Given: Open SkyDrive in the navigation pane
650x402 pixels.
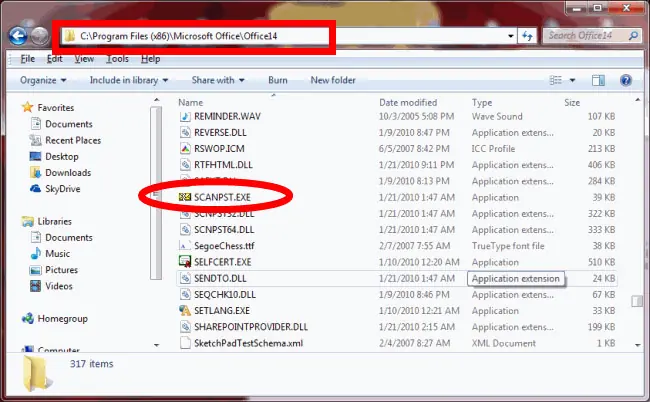Looking at the screenshot, I should [x=63, y=189].
